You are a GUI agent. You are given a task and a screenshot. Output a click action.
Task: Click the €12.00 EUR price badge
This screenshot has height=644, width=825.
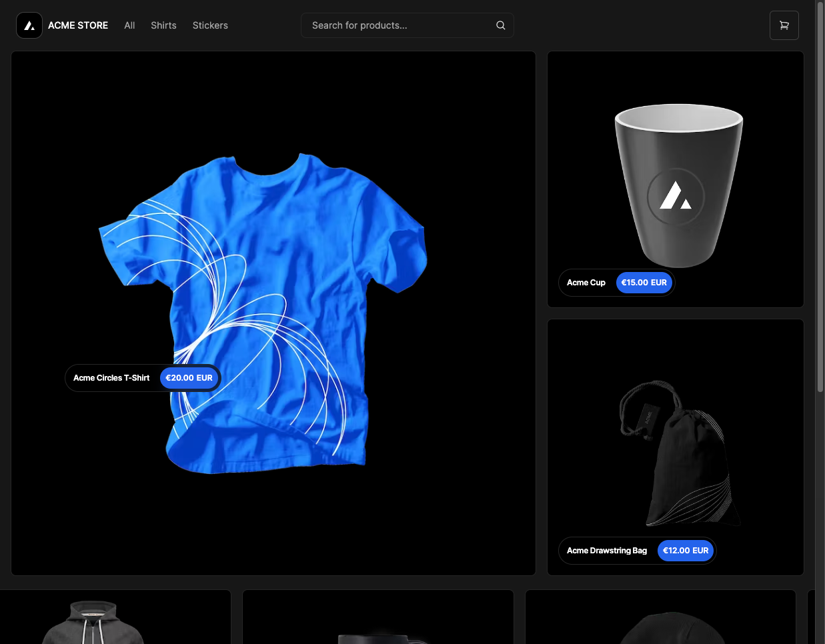(686, 550)
